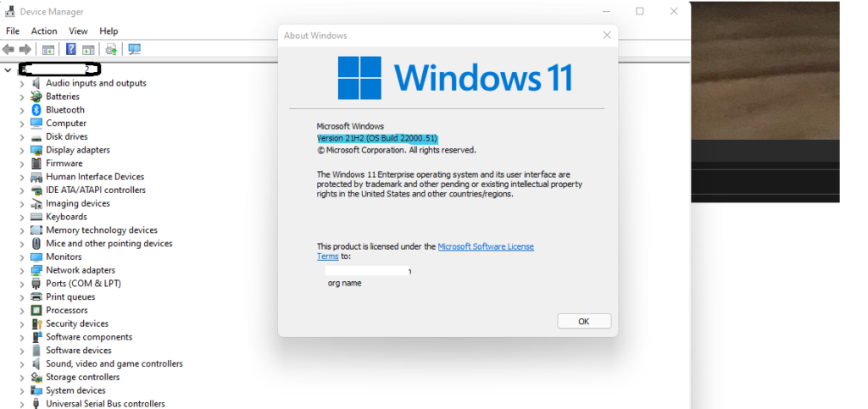
Task: Maximize the Device Manager window
Action: (x=639, y=11)
